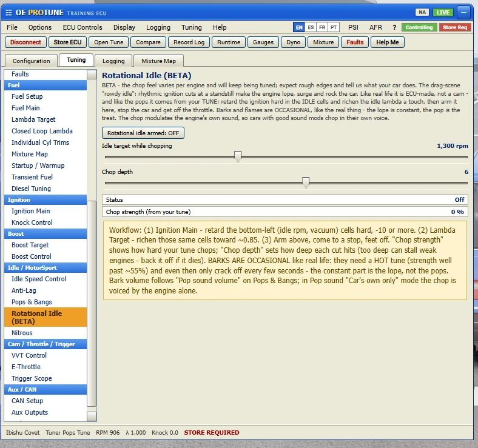Screen dimensions: 478x448
Task: Click the Mixture toolbar button
Action: point(323,42)
